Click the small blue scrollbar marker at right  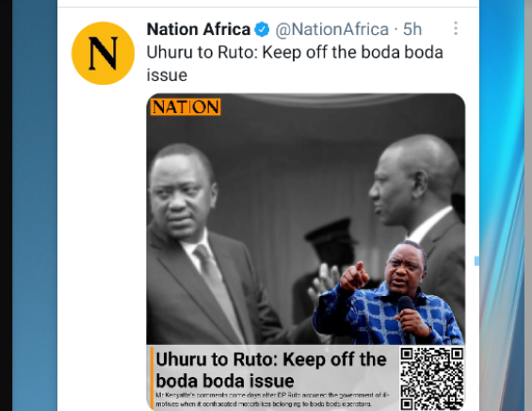pyautogui.click(x=476, y=260)
